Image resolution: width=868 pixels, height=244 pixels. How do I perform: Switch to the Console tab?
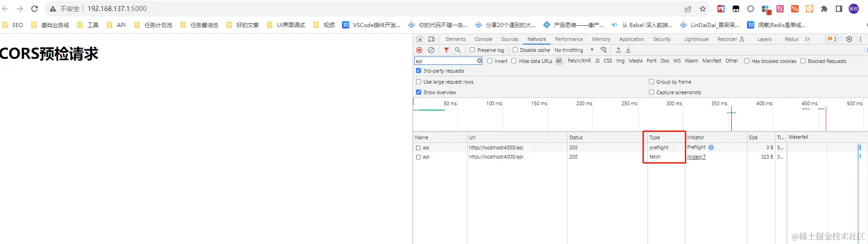[x=484, y=39]
